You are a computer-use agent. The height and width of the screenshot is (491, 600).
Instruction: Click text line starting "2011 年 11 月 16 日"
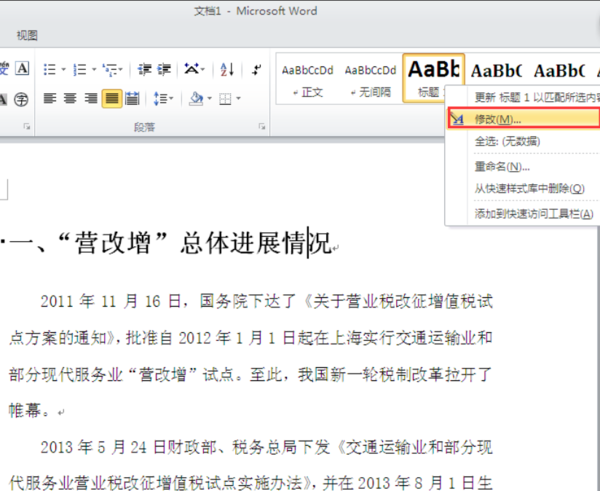click(267, 302)
